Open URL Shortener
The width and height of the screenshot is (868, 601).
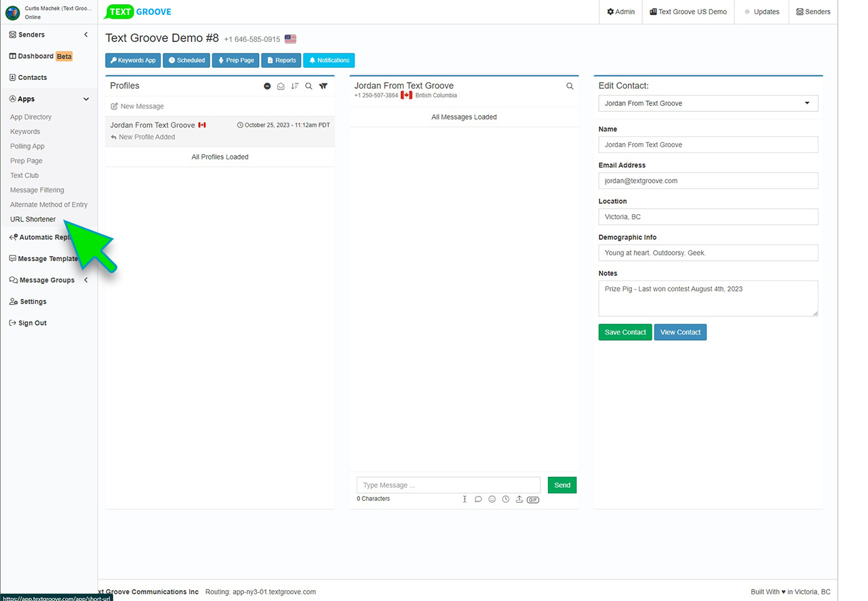click(33, 220)
